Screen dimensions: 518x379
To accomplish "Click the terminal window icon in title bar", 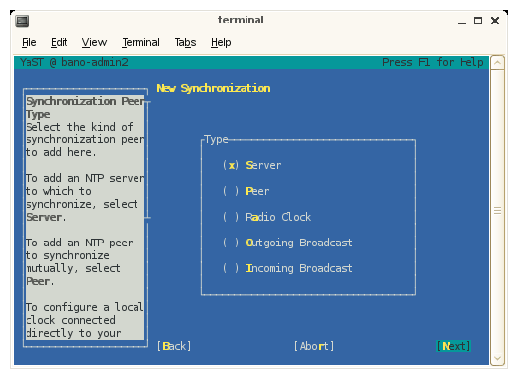I will [22, 21].
